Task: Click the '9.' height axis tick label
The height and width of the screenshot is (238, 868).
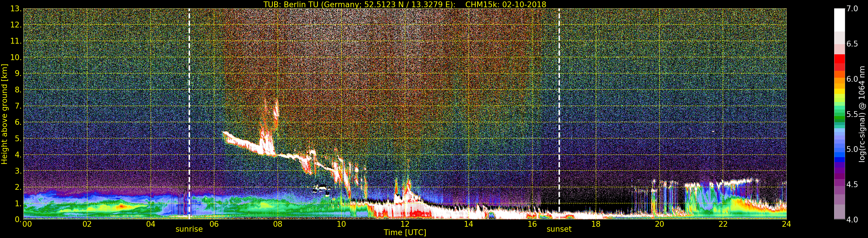Action: (18, 73)
